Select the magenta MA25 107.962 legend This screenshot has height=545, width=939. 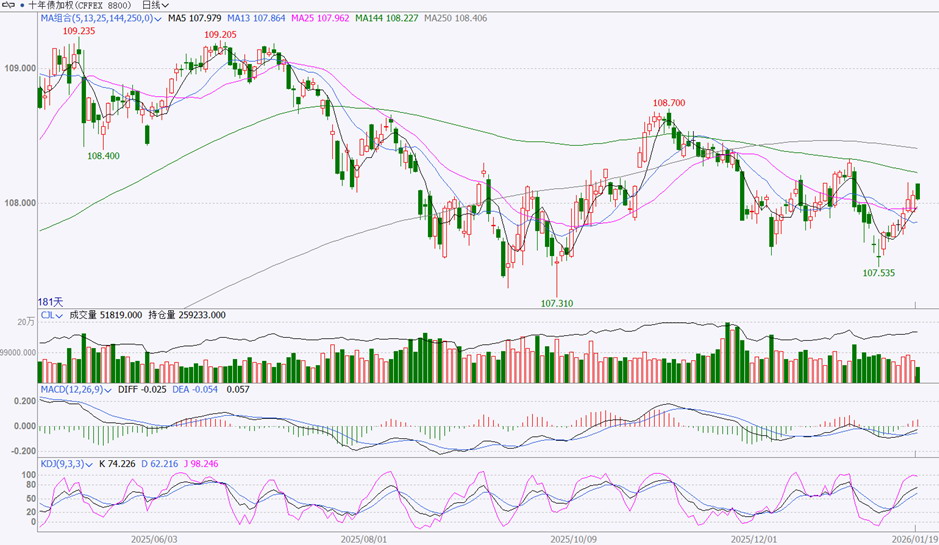tap(320, 19)
